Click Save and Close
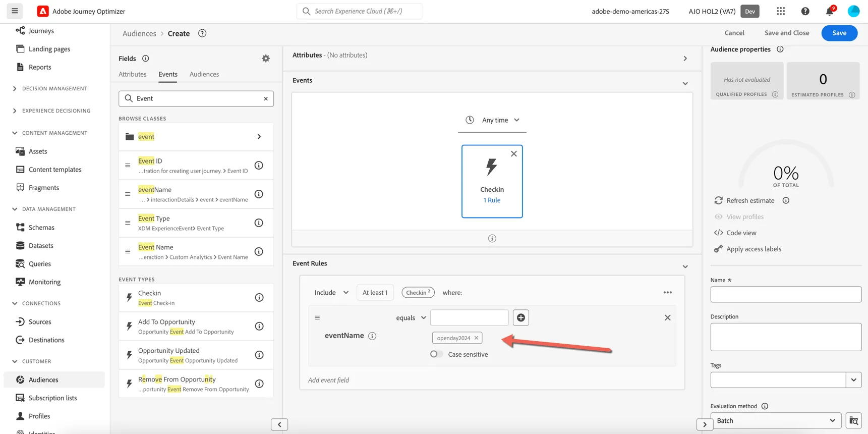 (787, 33)
